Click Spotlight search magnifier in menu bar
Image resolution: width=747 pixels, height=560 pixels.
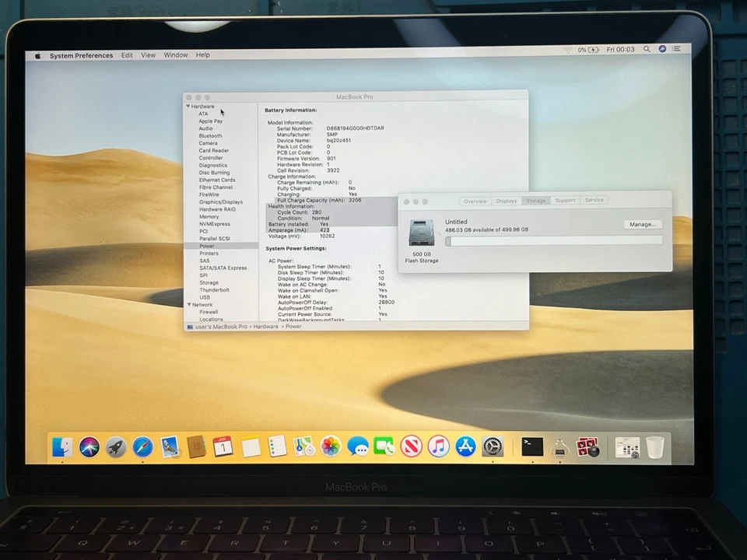click(647, 49)
